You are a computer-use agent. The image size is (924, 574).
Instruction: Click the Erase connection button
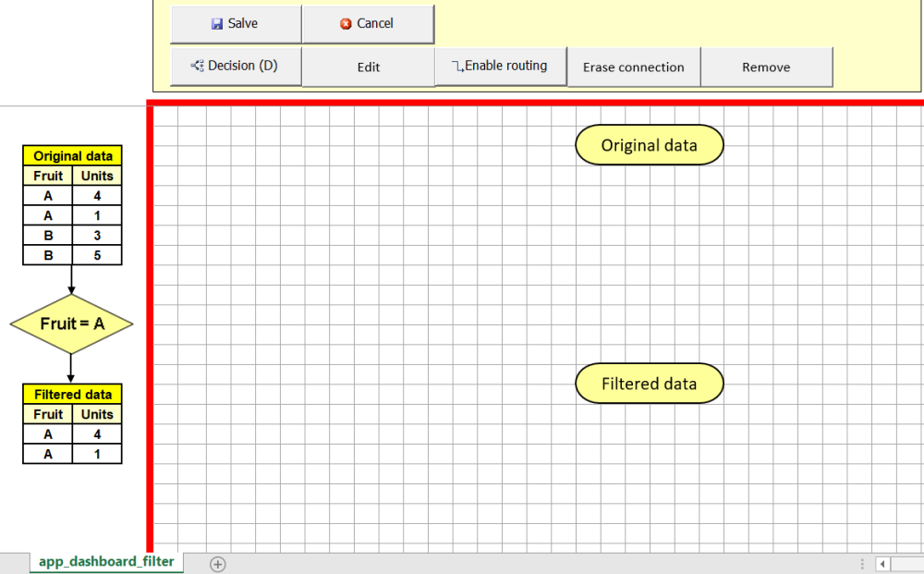(x=634, y=67)
